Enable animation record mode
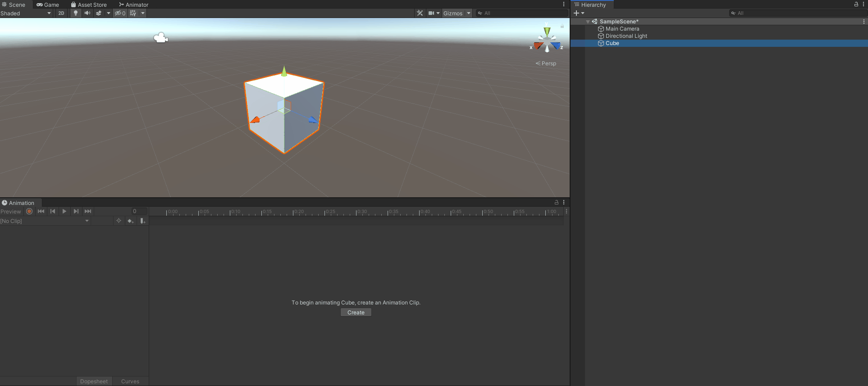Screen dimensions: 868x386 (29, 211)
